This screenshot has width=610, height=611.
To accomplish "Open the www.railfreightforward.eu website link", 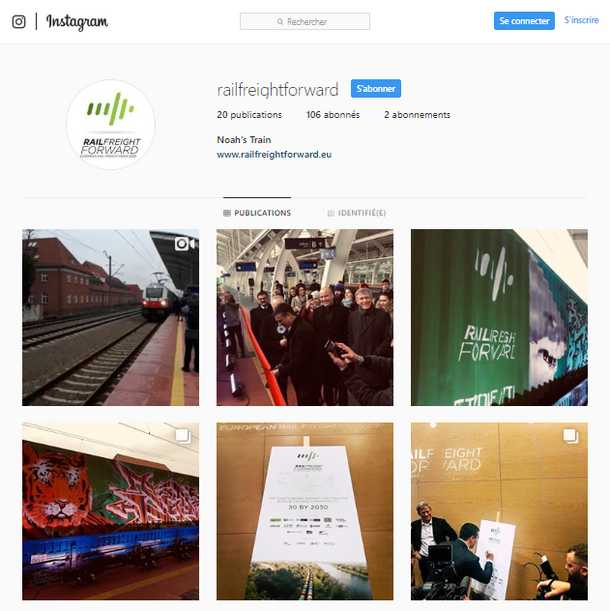I will coord(274,155).
